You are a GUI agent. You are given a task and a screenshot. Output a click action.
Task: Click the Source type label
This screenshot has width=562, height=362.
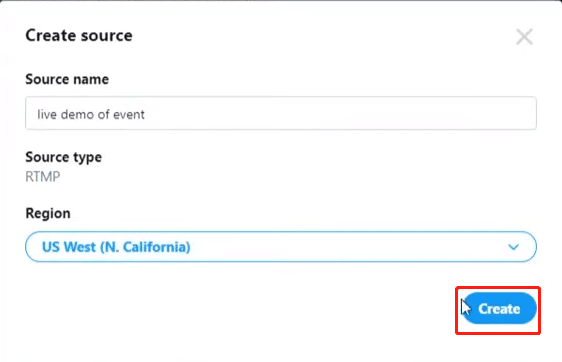63,157
